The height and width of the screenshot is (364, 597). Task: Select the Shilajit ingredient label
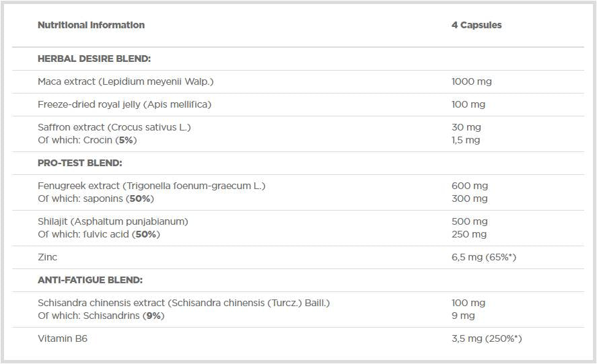(x=113, y=221)
